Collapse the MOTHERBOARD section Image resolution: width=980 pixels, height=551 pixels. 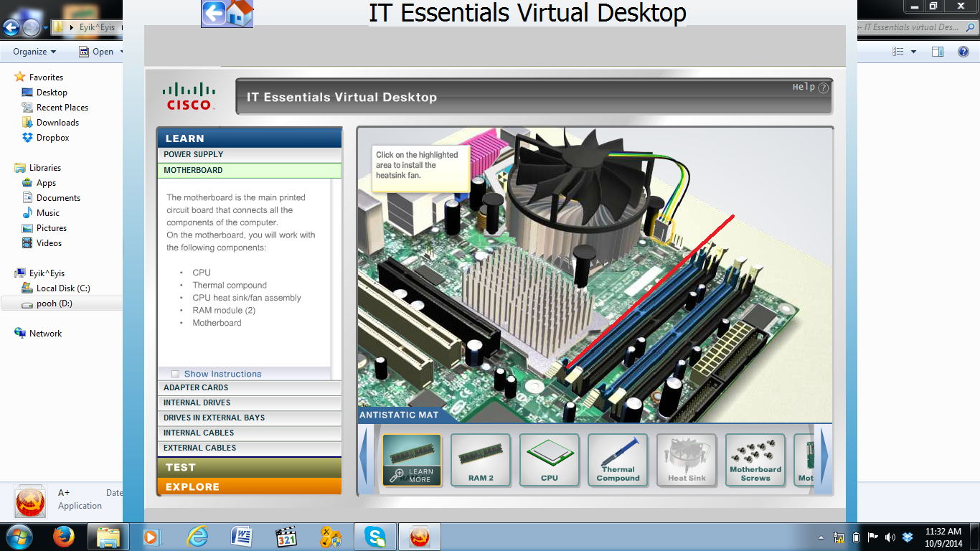point(249,170)
